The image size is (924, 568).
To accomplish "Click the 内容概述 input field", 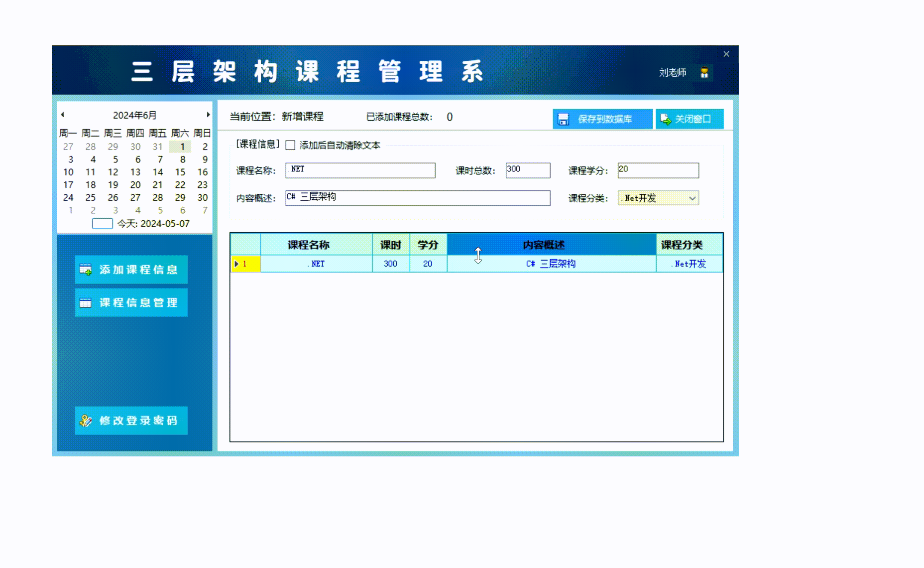I will (418, 198).
